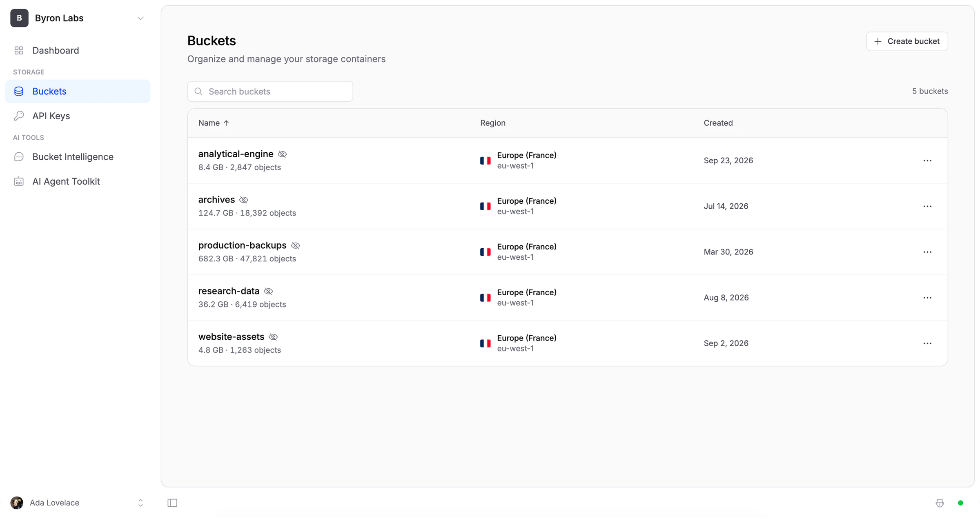Expand the Ada Lovelace user menu chevrons

(140, 503)
